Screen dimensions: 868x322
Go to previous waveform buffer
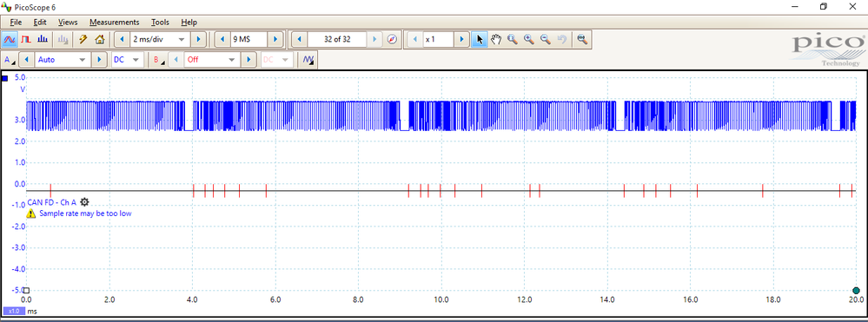[300, 39]
